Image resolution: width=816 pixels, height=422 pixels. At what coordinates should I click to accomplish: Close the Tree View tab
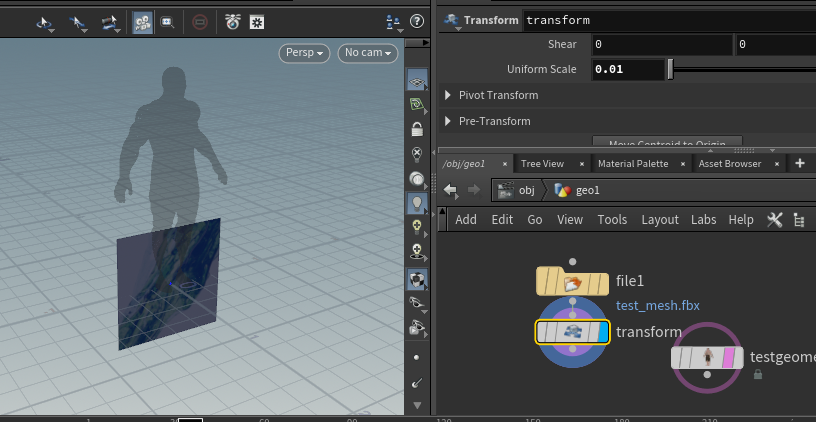pos(582,164)
